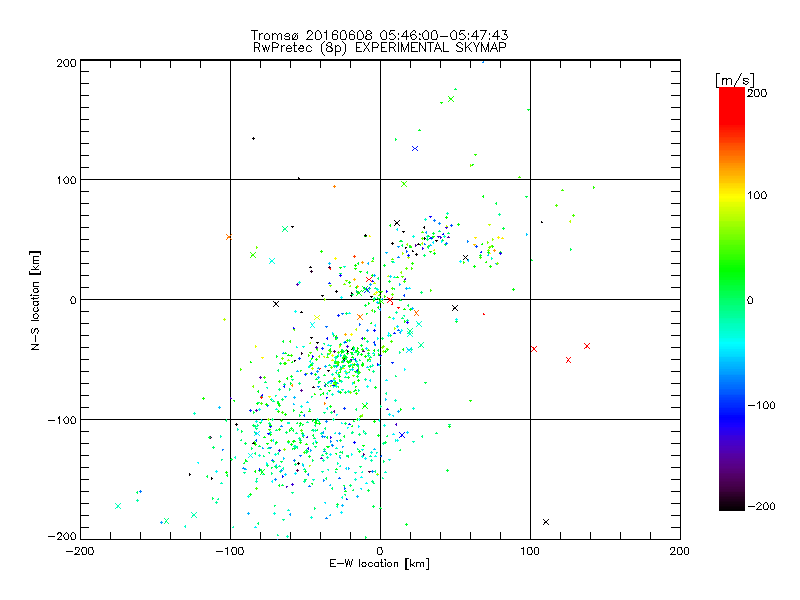Click the green X marker near plot top
The height and width of the screenshot is (600, 800).
point(451,99)
